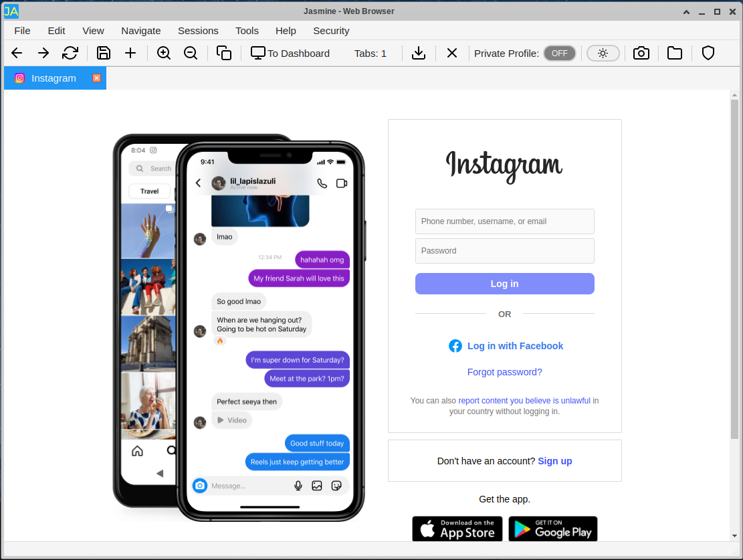This screenshot has height=560, width=743.
Task: Click the Tabs: 1 counter
Action: coord(370,54)
